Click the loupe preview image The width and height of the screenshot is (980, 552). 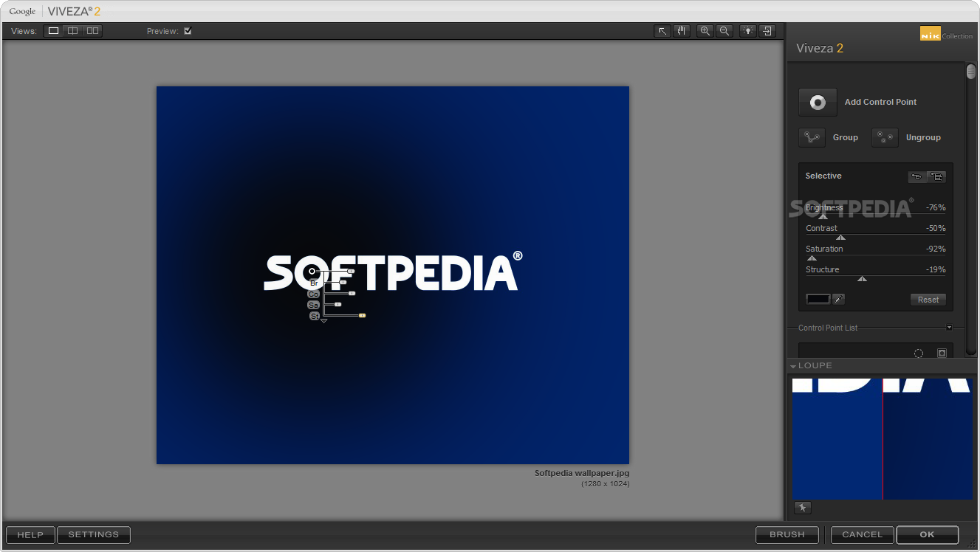883,439
